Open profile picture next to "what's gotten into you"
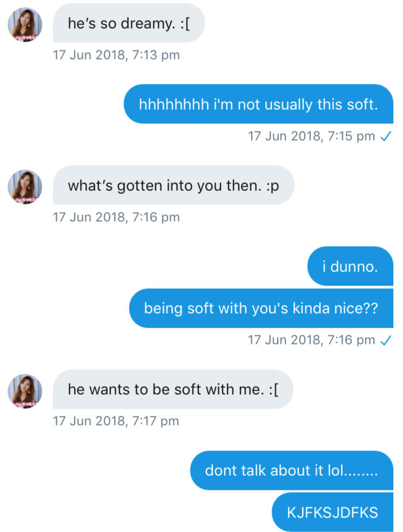403x532 pixels. (x=25, y=187)
